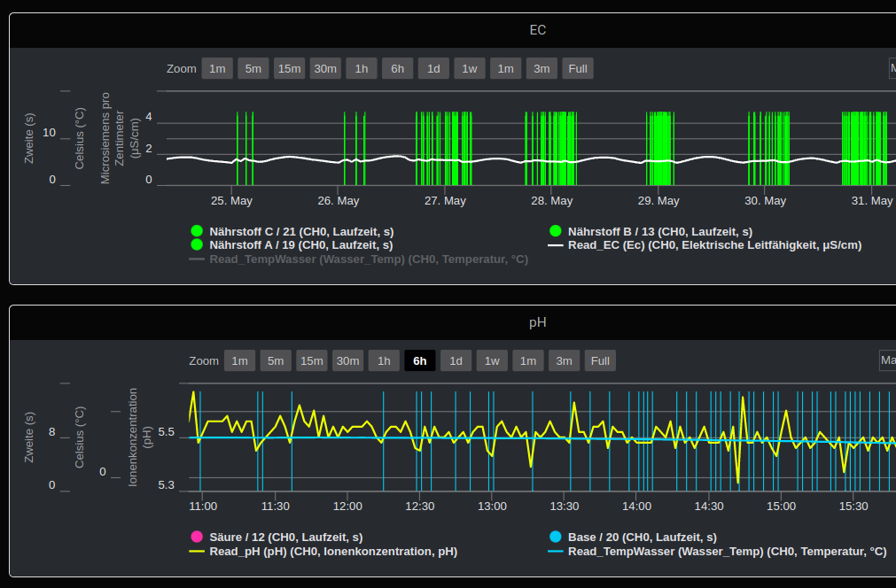The height and width of the screenshot is (588, 896).
Task: Set EC chart zoom to 6h
Action: 398,69
